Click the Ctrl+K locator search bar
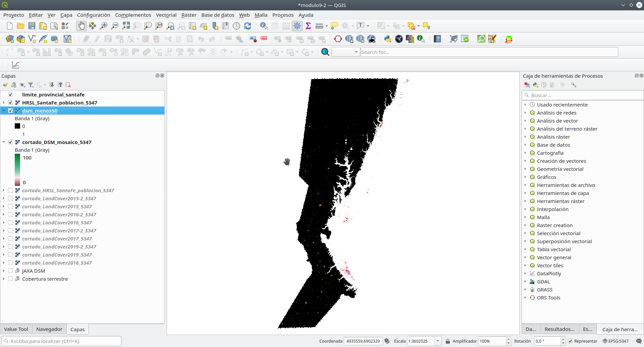 [61, 341]
